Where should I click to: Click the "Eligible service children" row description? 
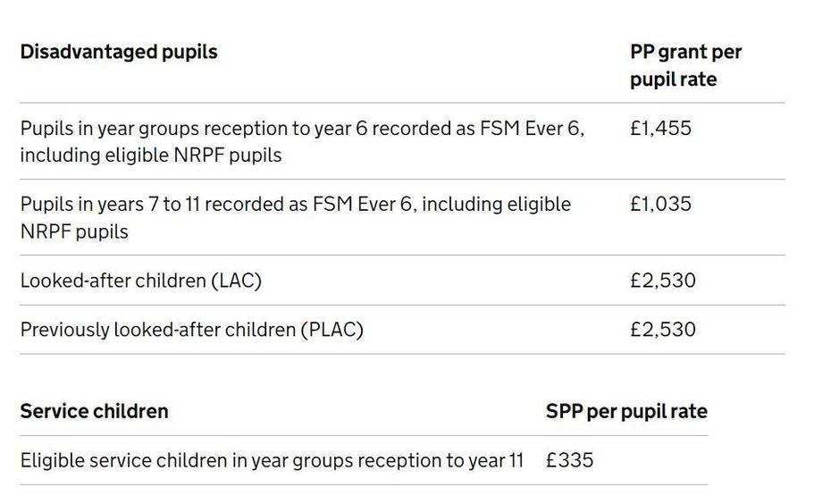(272, 461)
